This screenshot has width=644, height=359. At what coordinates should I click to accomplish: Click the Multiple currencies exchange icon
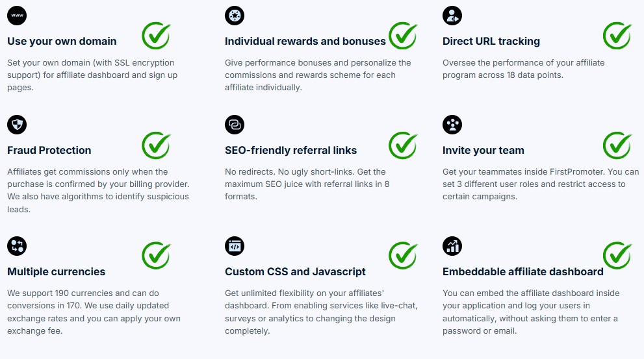[x=17, y=246]
